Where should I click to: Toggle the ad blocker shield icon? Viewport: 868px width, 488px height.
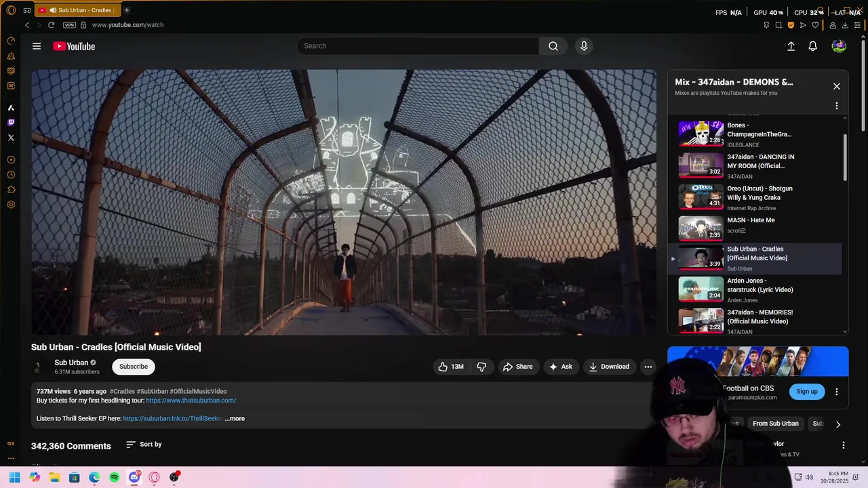click(x=791, y=25)
